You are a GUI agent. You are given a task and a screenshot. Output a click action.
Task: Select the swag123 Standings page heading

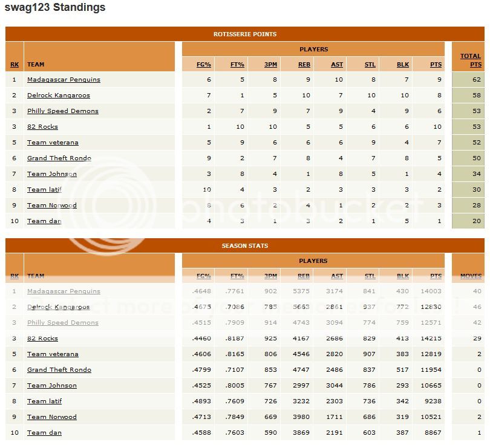pyautogui.click(x=55, y=7)
